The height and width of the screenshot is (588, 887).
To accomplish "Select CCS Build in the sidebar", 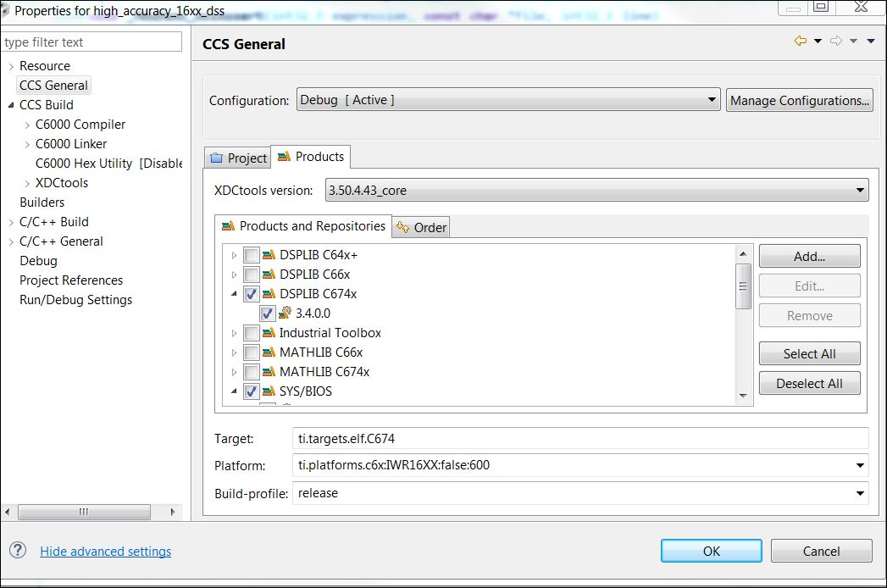I will click(x=48, y=104).
